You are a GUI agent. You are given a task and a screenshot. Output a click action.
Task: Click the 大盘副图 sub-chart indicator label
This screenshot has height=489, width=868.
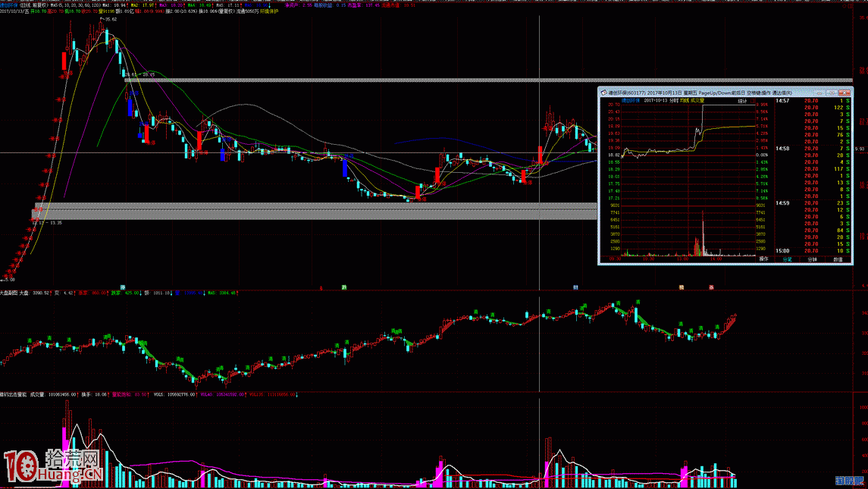click(x=9, y=293)
